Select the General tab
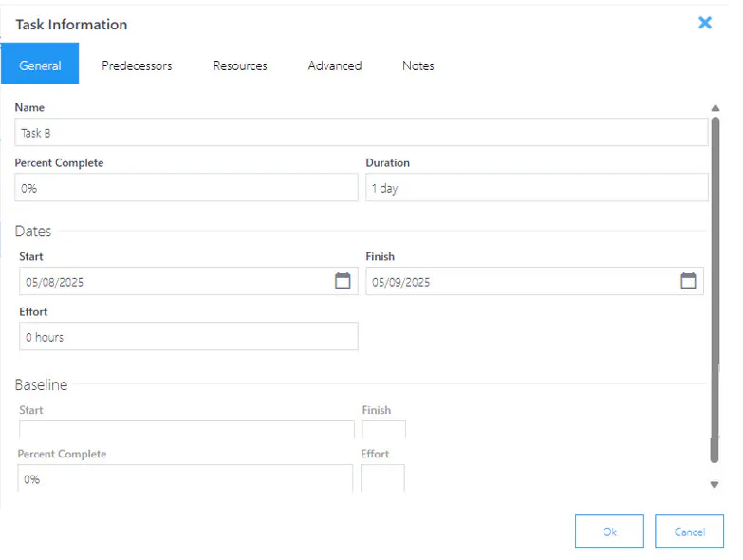The width and height of the screenshot is (743, 560). [x=40, y=64]
